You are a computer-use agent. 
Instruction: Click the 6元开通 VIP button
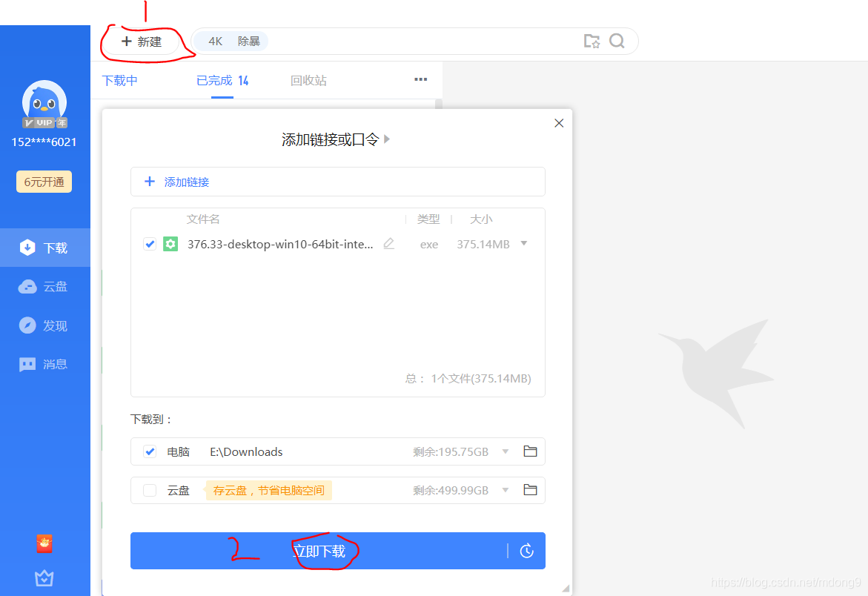coord(44,181)
